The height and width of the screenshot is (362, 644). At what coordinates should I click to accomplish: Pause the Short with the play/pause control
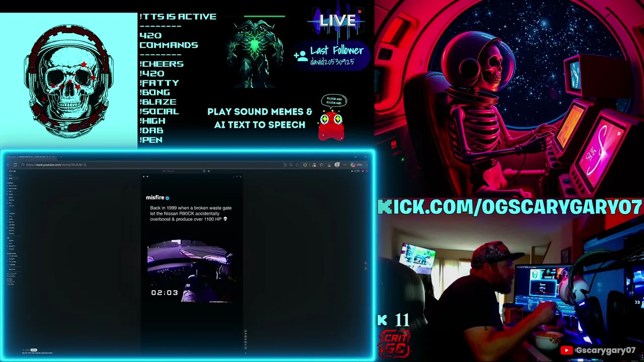143,176
